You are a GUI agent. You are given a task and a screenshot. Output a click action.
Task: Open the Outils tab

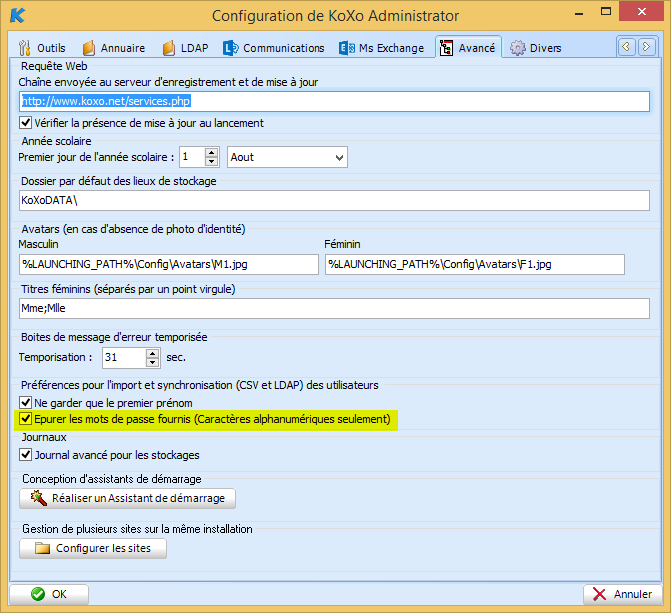(x=42, y=48)
